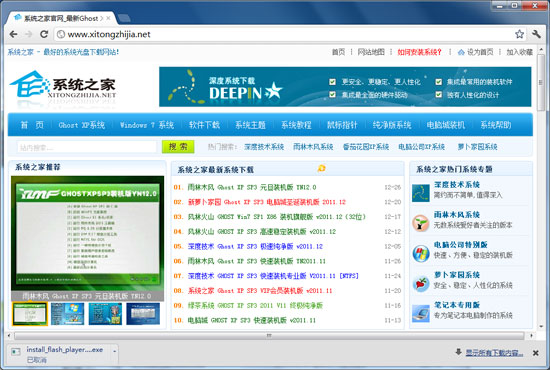Viewport: 550px width, 370px height.
Task: Open 系统主题 navigation item
Action: (250, 125)
